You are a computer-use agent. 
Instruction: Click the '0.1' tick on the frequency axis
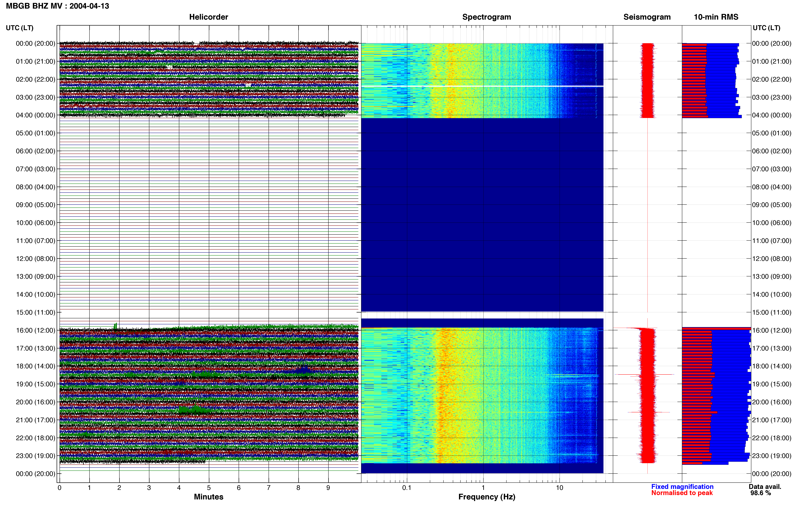(x=407, y=488)
